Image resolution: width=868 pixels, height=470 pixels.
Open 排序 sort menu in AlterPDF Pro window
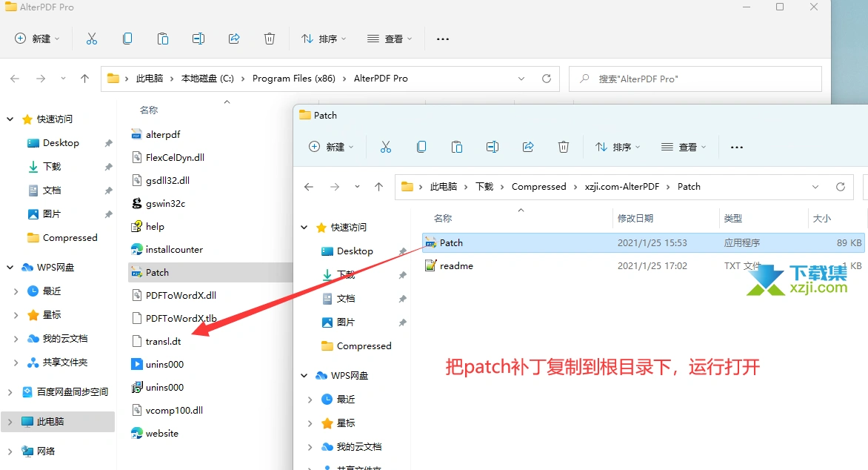pyautogui.click(x=324, y=39)
